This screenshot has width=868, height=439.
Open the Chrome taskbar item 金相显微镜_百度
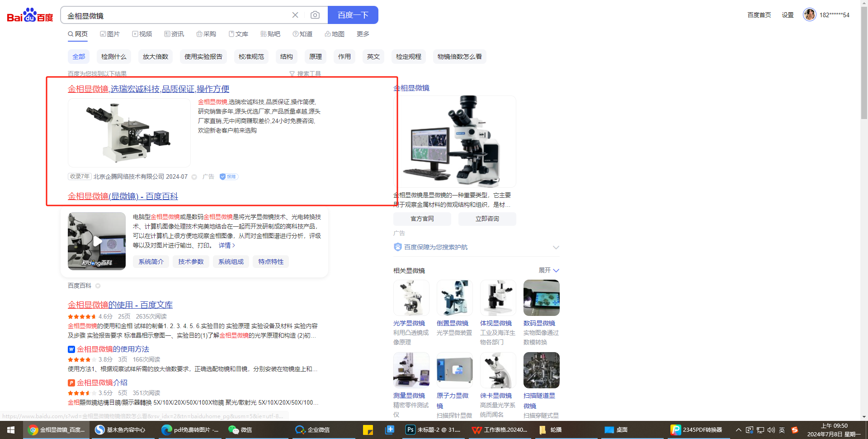[56, 430]
